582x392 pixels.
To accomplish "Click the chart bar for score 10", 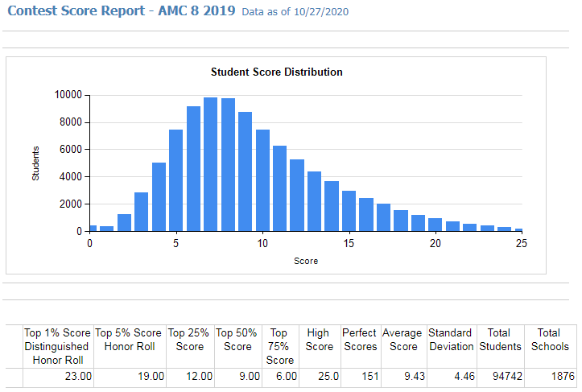I will (262, 180).
